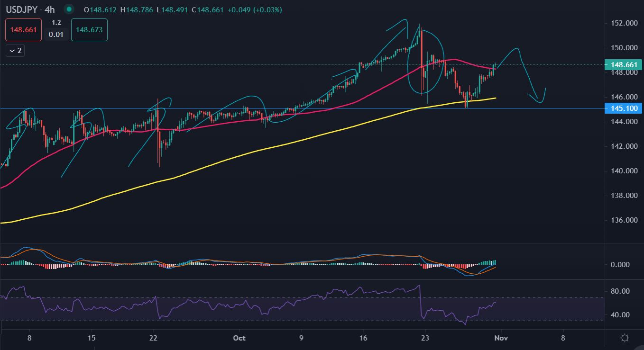The width and height of the screenshot is (644, 350).
Task: Click the Oct label on time axis
Action: 239,338
